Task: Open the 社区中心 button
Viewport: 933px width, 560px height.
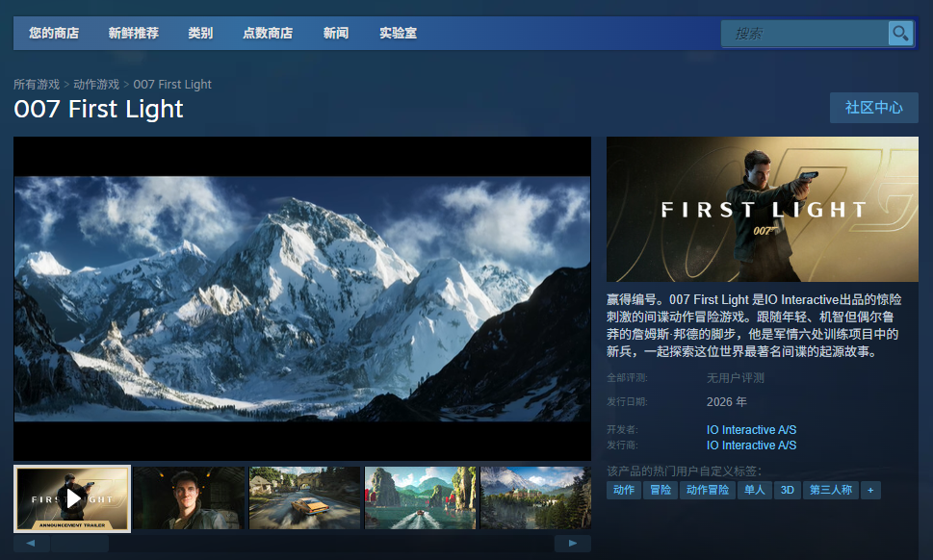Action: [x=874, y=108]
